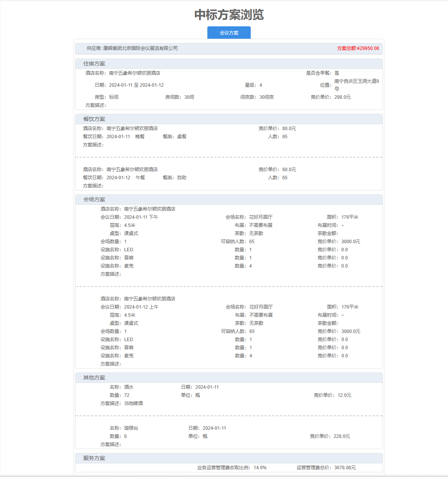Image resolution: width=448 pixels, height=477 pixels.
Task: Click the accommodation date range 2024-01-11 至 2024-01-12
Action: click(x=136, y=85)
